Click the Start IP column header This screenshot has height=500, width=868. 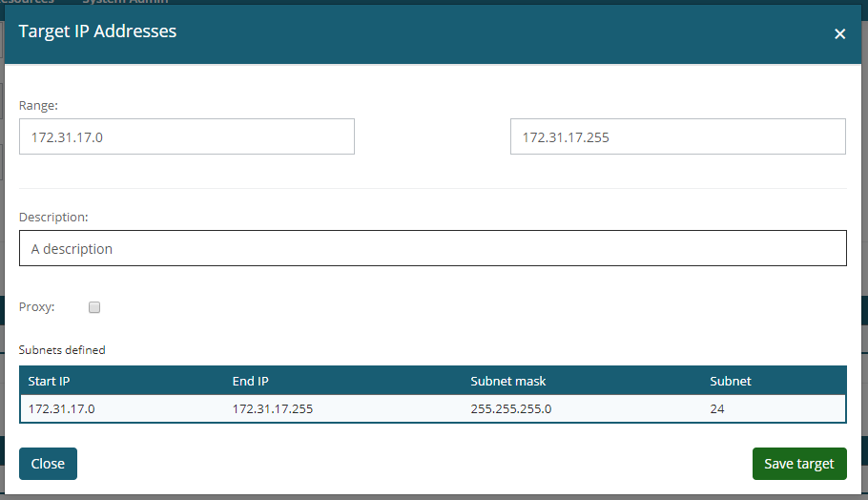point(50,381)
